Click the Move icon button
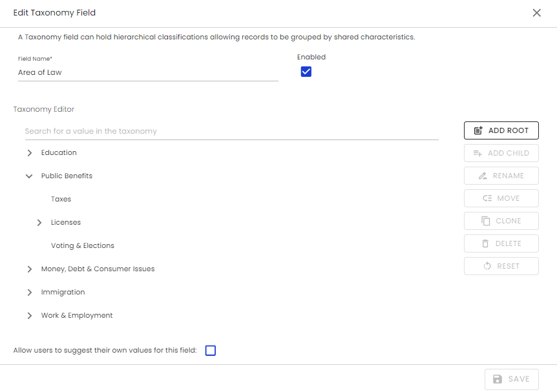Image resolution: width=557 pixels, height=392 pixels. [x=487, y=198]
